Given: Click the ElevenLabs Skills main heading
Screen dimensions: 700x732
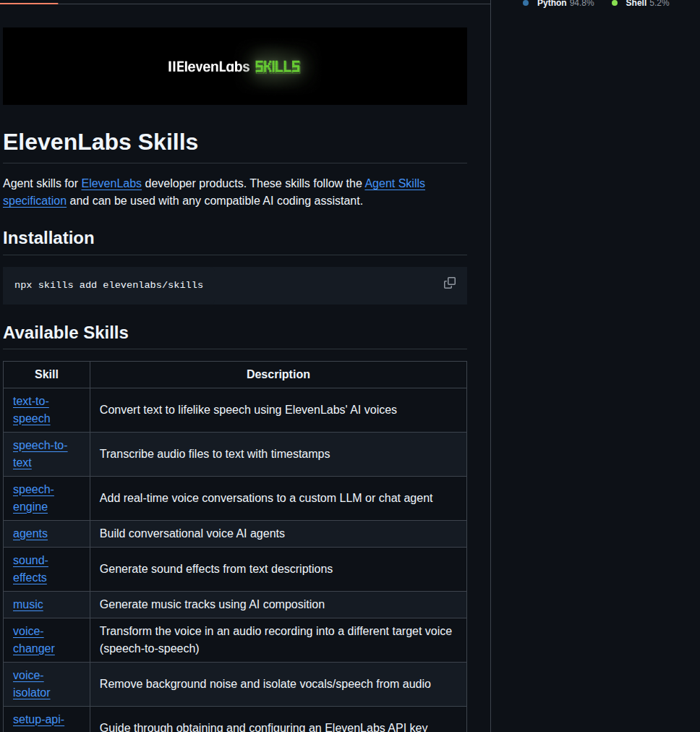Looking at the screenshot, I should tap(101, 142).
